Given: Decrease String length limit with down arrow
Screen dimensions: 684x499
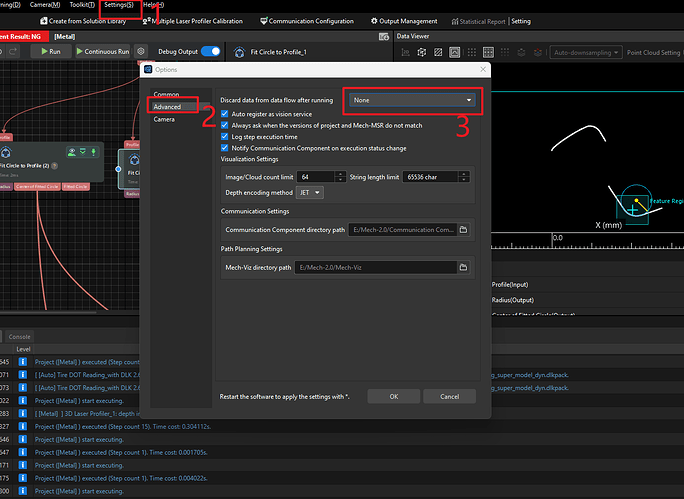Looking at the screenshot, I should pyautogui.click(x=464, y=180).
